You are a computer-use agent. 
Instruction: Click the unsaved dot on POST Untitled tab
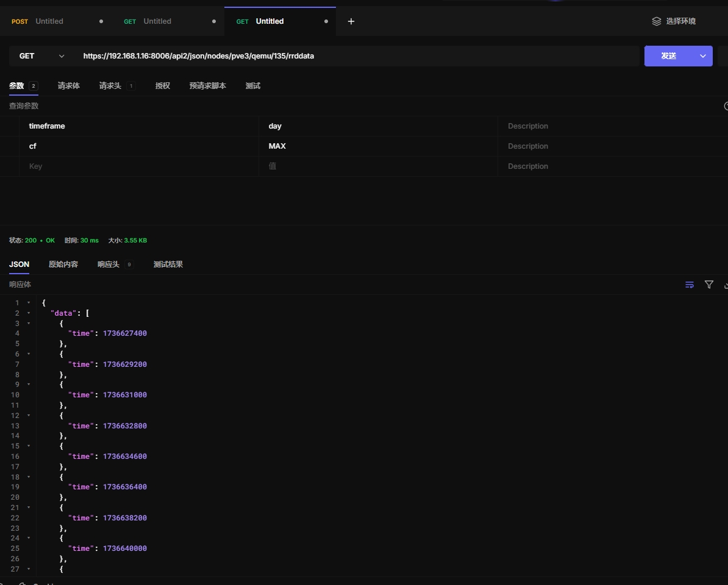coord(101,21)
